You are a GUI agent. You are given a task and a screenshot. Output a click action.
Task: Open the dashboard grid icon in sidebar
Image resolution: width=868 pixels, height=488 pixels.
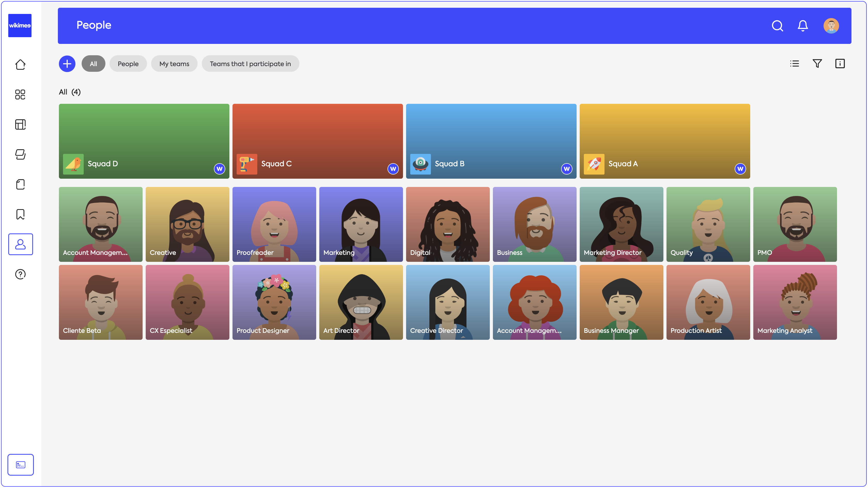click(x=20, y=94)
